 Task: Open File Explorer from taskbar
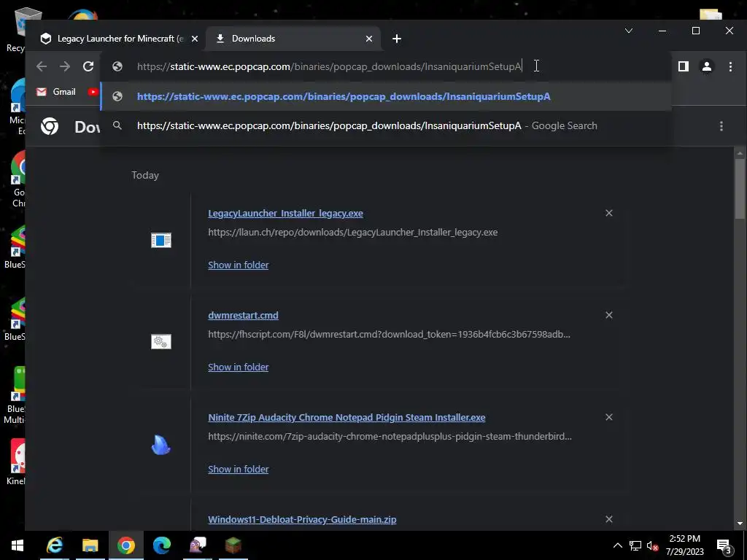tap(90, 545)
